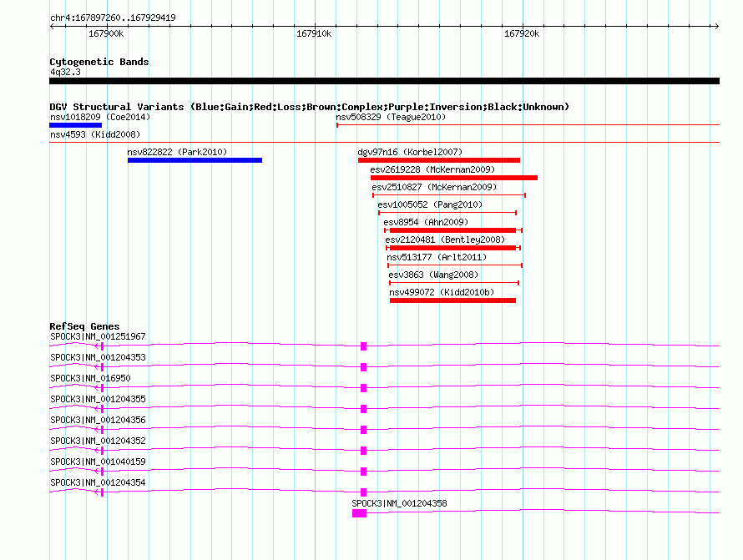Click the nsv4593 (Kidd2008) label
This screenshot has height=560, width=743.
(95, 134)
